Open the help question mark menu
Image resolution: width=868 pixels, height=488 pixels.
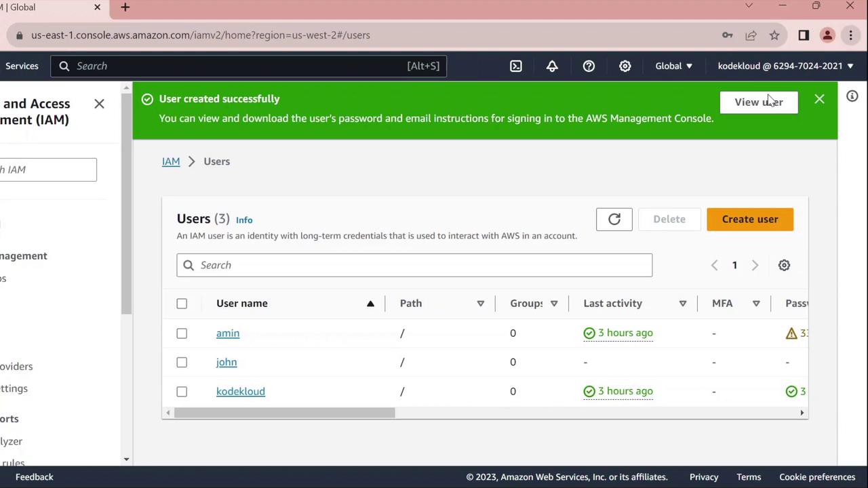click(x=589, y=66)
